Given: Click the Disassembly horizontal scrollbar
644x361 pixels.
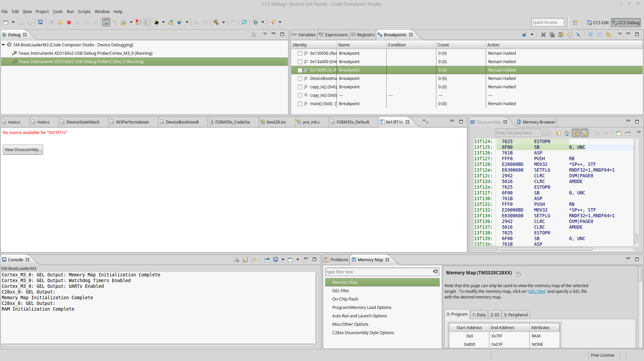Looking at the screenshot, I should tap(544, 249).
